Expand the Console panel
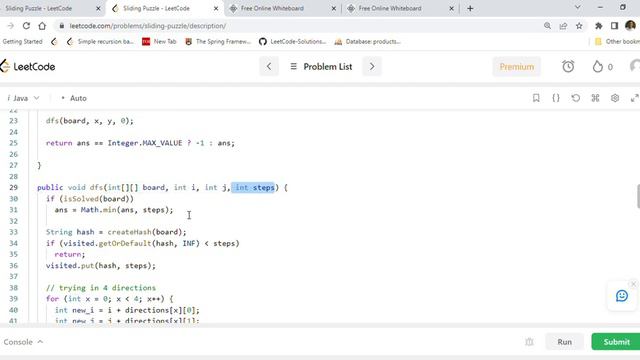Image resolution: width=640 pixels, height=360 pixels. tap(23, 342)
